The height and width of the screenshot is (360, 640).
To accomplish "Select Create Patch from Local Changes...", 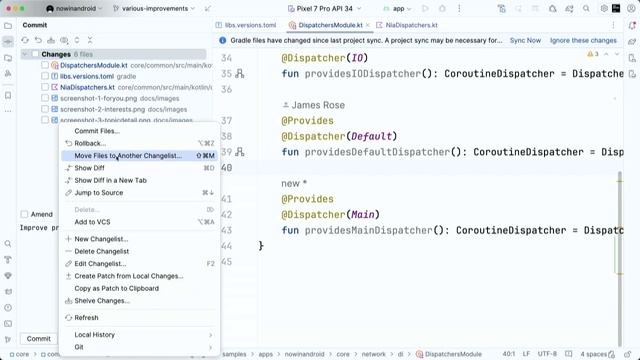I will pos(139,276).
